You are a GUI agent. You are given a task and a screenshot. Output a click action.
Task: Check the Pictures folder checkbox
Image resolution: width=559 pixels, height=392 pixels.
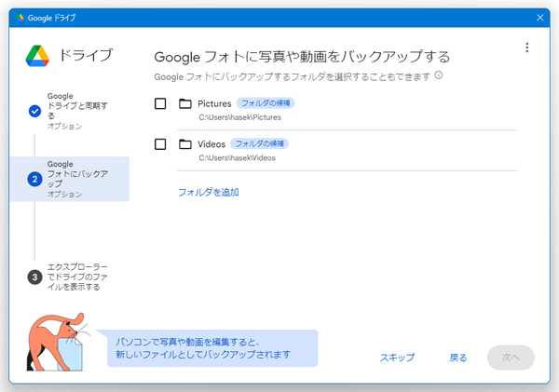pos(160,103)
